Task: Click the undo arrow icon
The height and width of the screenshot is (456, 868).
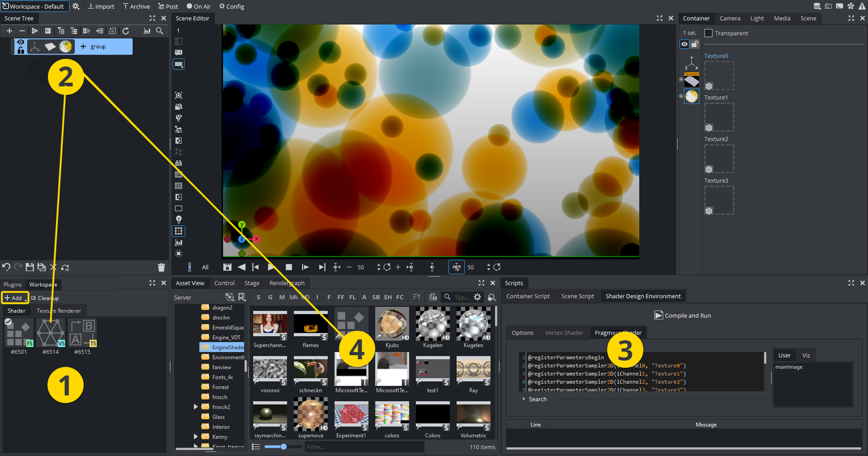Action: 7,267
